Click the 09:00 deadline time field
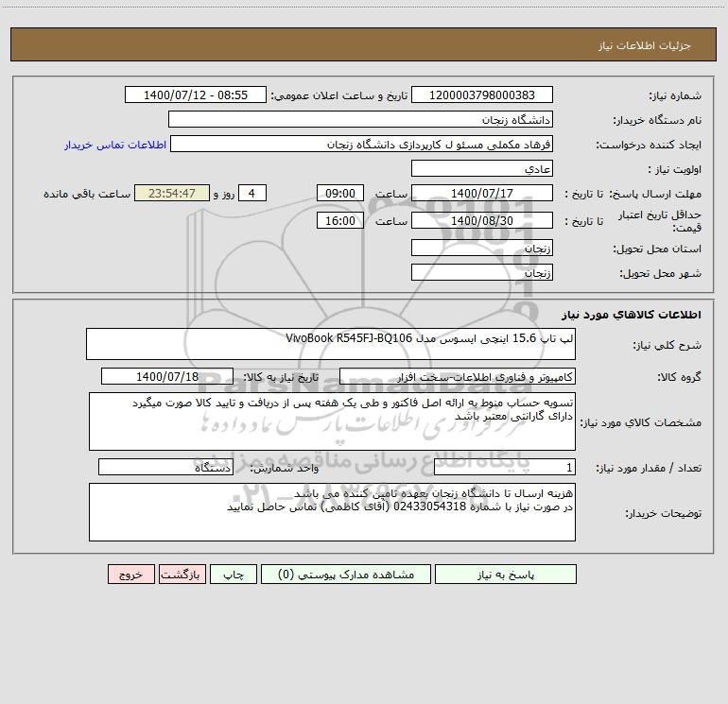 [339, 193]
